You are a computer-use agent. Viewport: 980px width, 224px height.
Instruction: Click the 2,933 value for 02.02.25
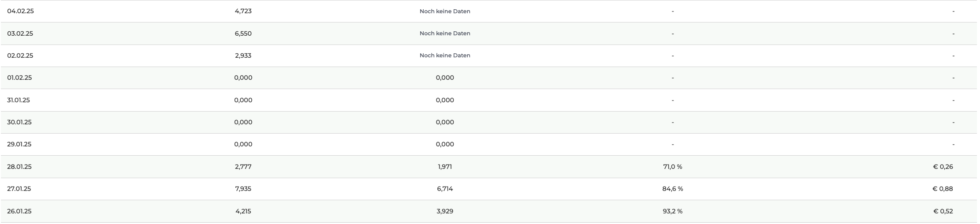[x=243, y=56]
